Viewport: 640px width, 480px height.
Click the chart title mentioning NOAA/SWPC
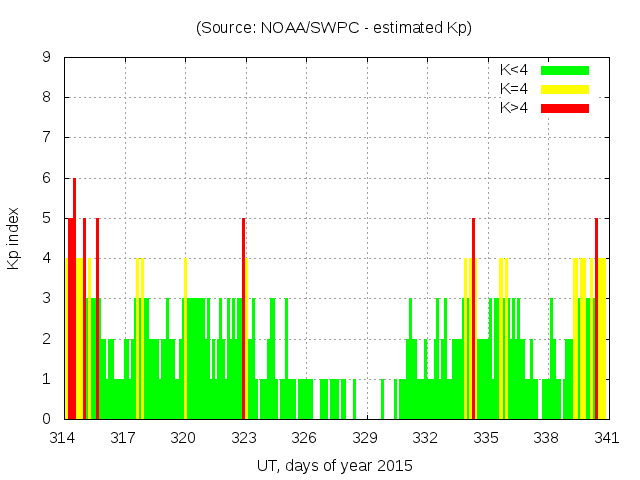pos(334,28)
